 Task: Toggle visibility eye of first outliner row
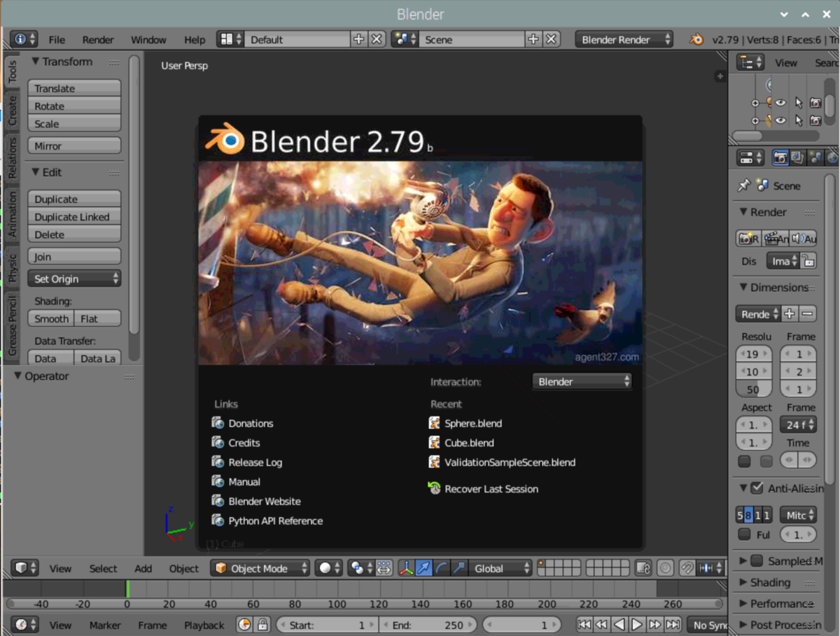(x=780, y=103)
